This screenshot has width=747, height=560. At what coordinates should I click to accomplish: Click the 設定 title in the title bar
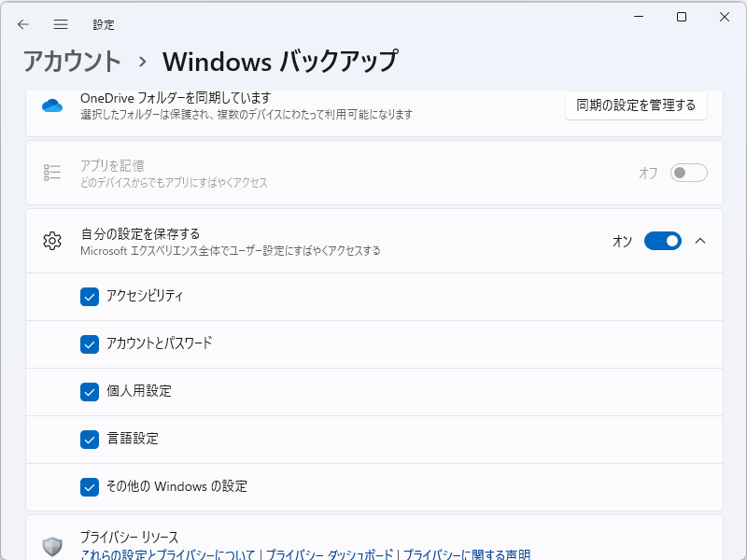click(104, 25)
